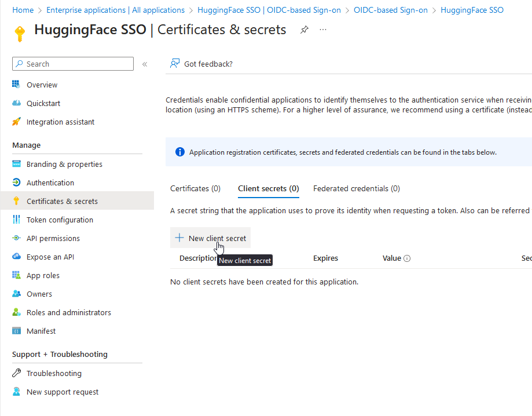
Task: Click the API permissions icon
Action: [x=16, y=238]
